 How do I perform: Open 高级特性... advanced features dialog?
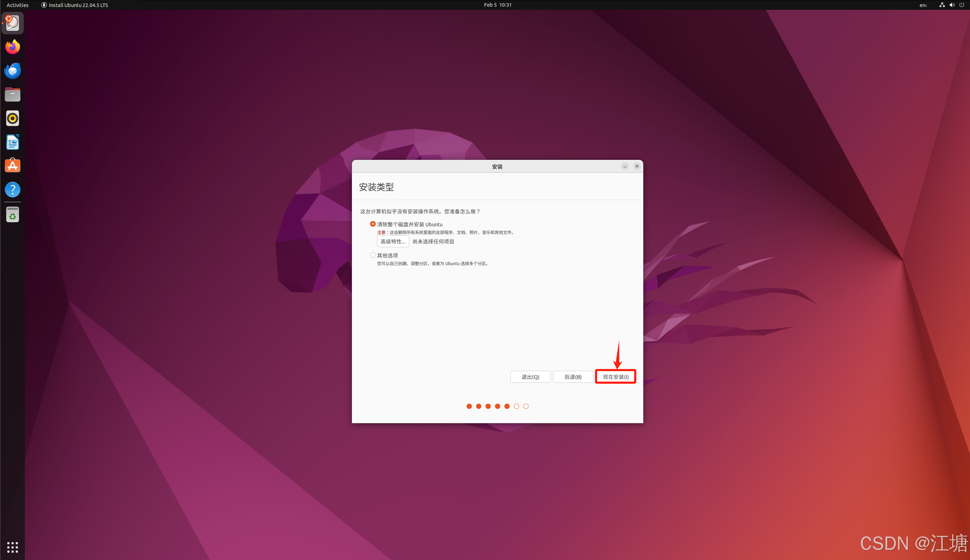pos(393,242)
